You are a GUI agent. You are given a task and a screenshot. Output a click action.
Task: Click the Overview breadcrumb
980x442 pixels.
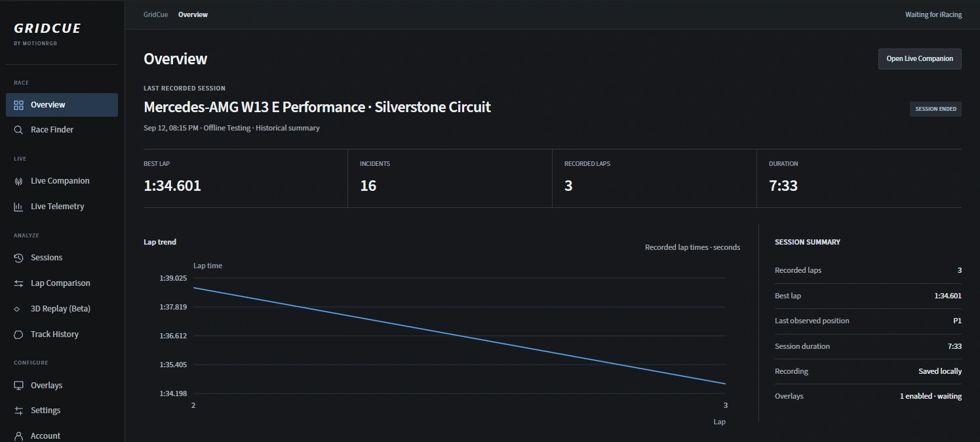[x=193, y=14]
